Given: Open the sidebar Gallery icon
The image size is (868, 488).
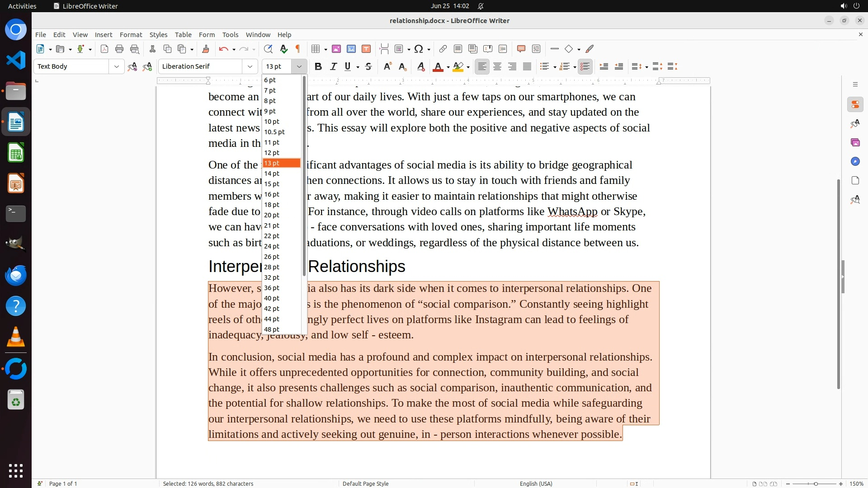Looking at the screenshot, I should [855, 142].
